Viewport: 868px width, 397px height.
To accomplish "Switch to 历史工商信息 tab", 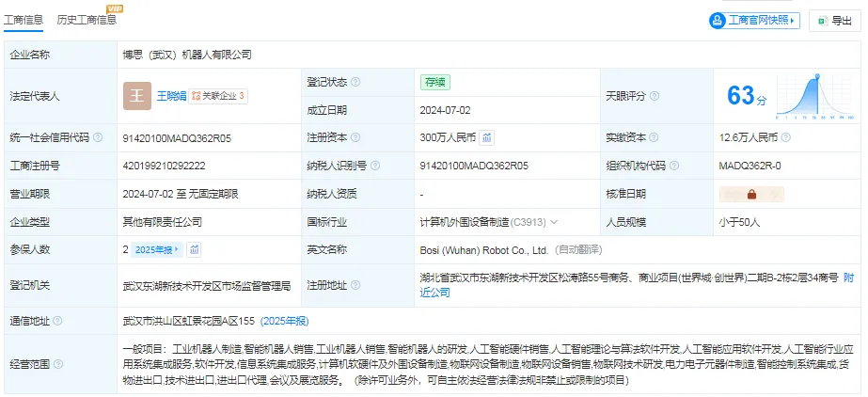I will [x=87, y=20].
